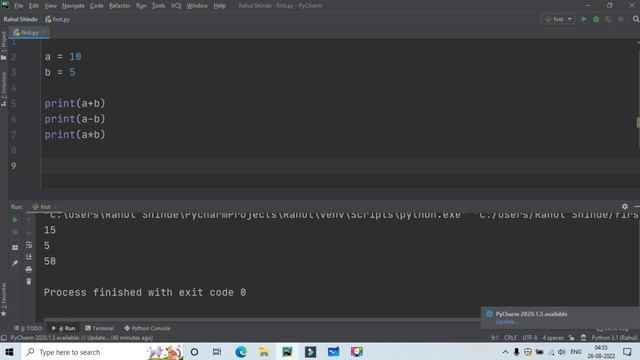Open the TODO tool window tab
Screen dimensions: 640x360
28,328
